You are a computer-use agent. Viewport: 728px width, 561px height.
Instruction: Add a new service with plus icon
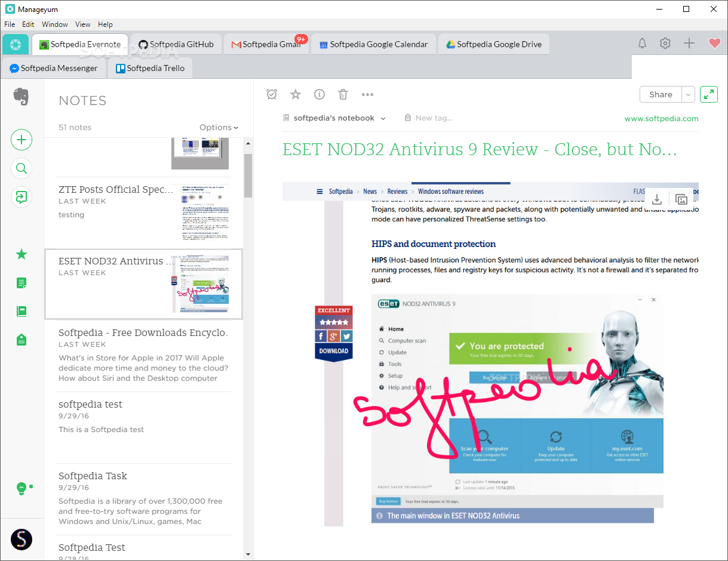click(689, 44)
